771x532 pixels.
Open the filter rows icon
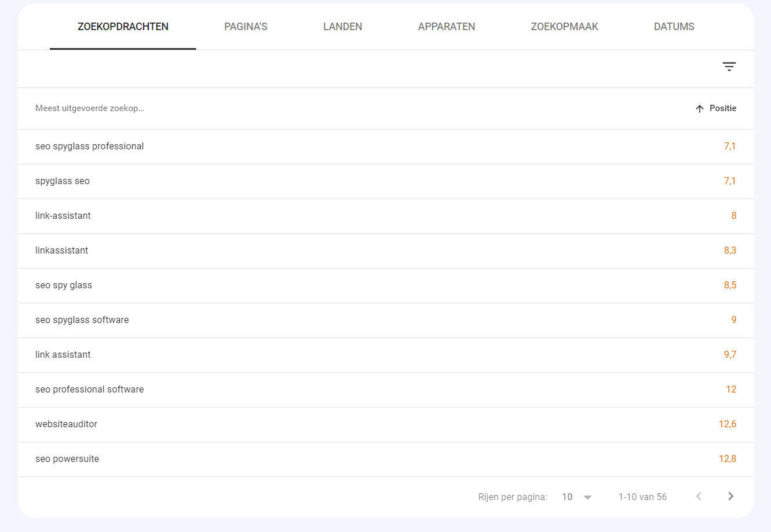(729, 67)
